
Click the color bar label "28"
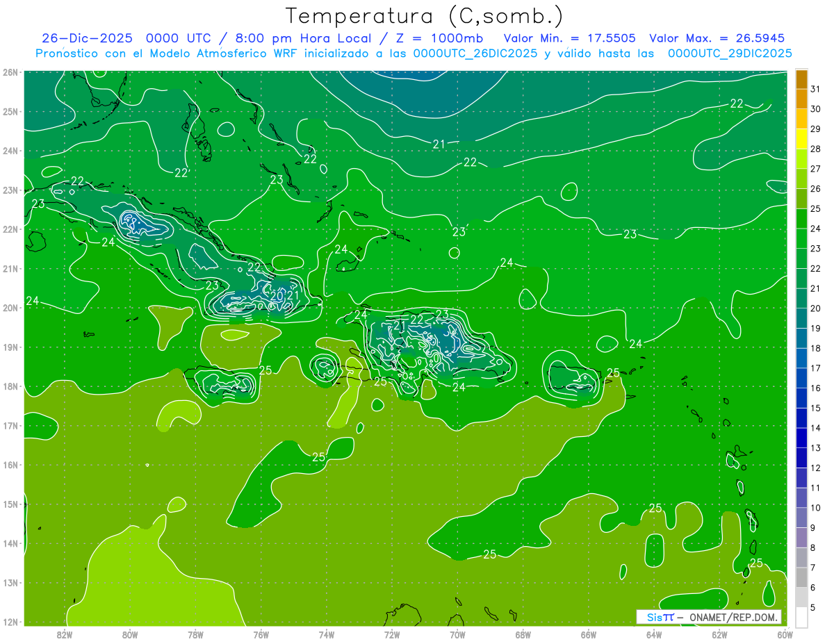[815, 149]
